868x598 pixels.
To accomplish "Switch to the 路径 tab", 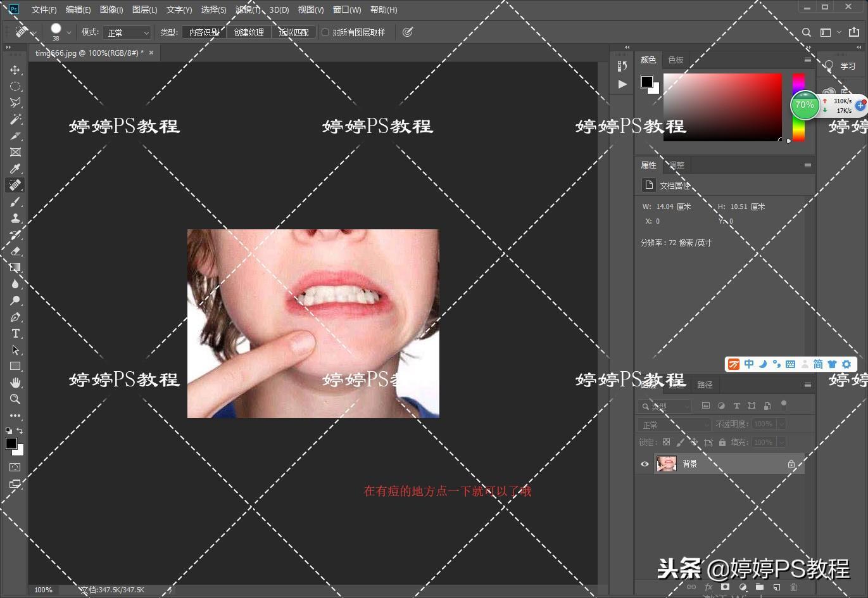I will (x=705, y=385).
